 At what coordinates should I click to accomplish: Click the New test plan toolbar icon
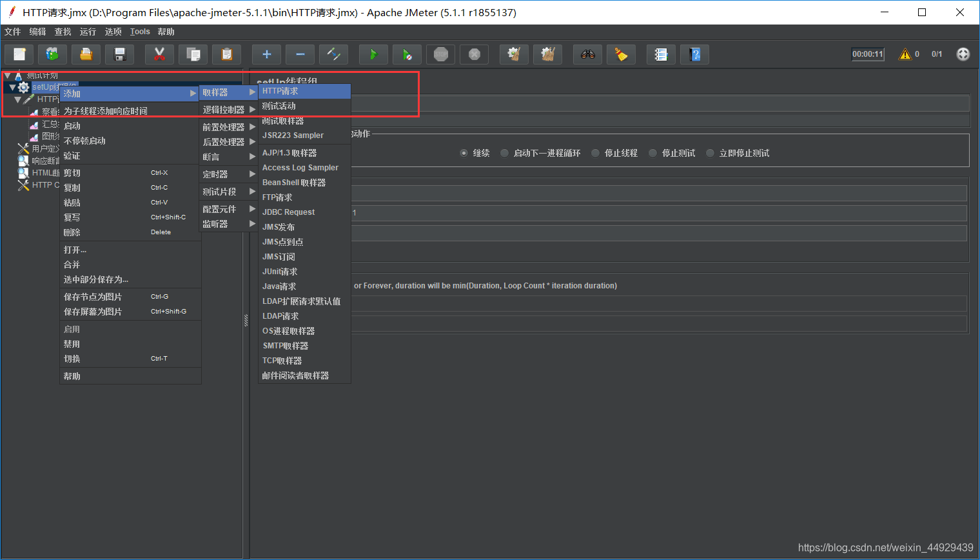click(19, 54)
